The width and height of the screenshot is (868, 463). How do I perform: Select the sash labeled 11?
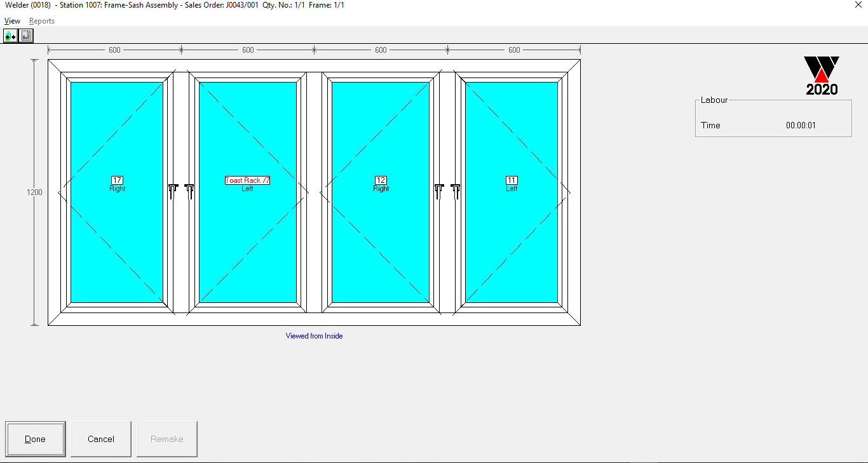click(x=512, y=180)
